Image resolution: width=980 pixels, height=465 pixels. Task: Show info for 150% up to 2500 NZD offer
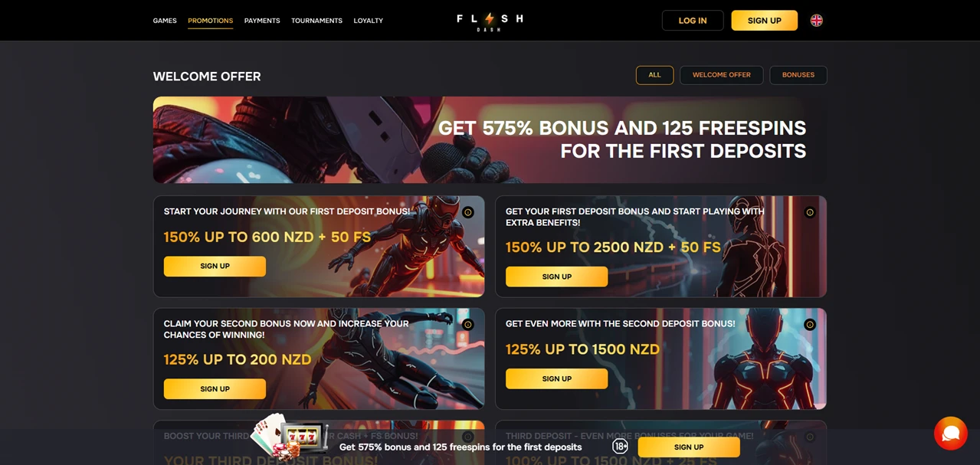[x=810, y=212]
